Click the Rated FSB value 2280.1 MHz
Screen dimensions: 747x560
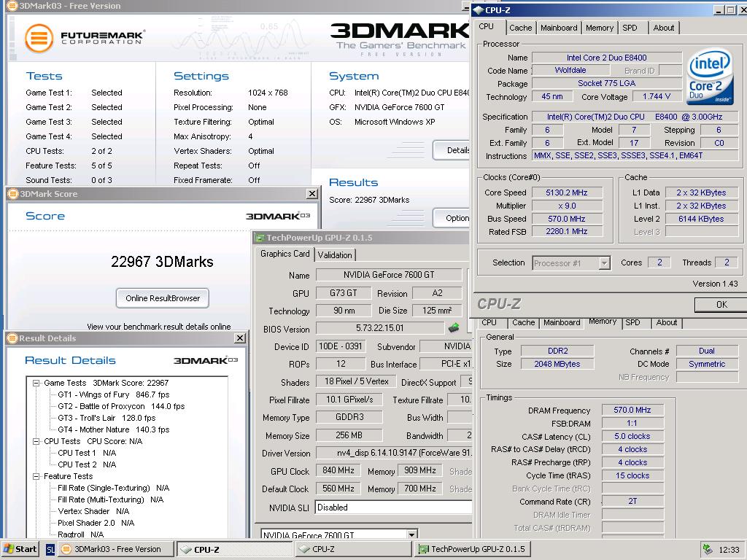pyautogui.click(x=566, y=231)
